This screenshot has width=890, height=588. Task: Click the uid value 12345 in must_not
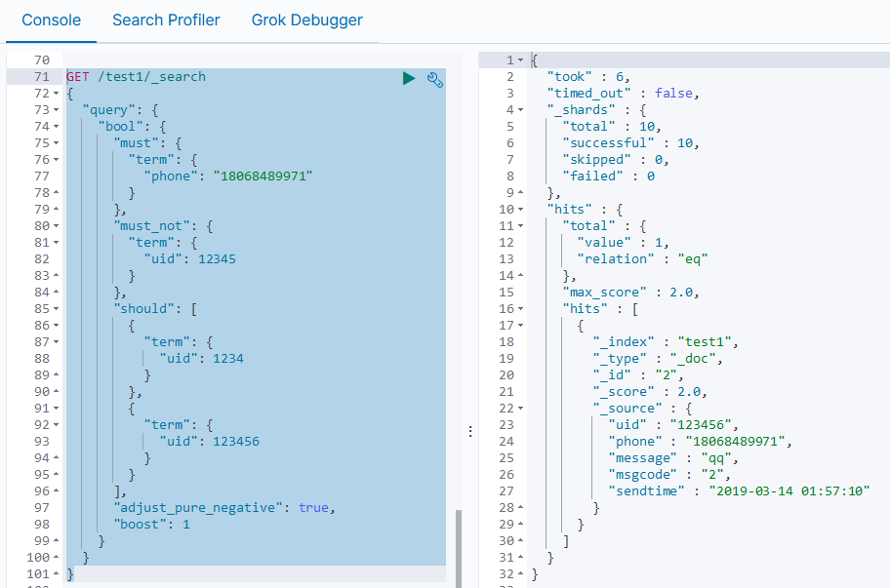coord(217,259)
